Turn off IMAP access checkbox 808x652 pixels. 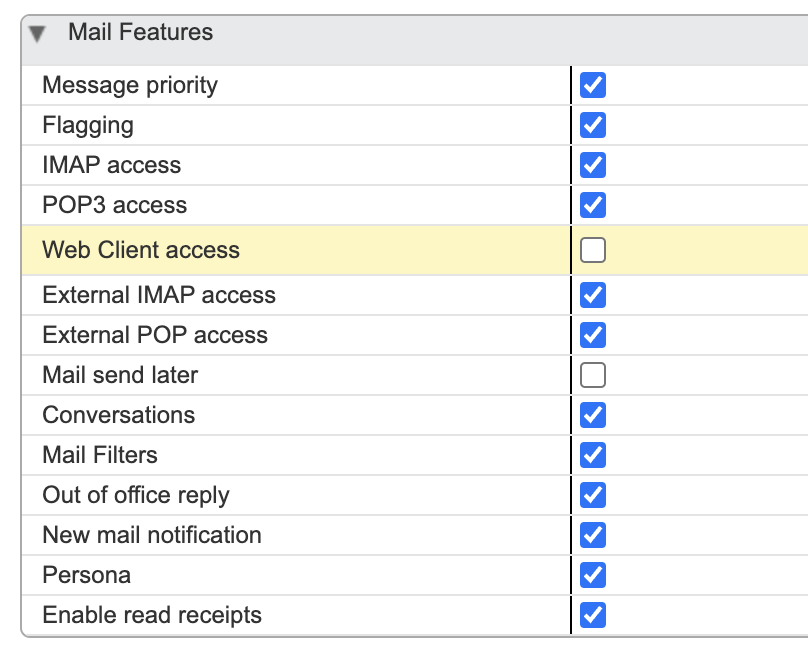click(x=593, y=165)
